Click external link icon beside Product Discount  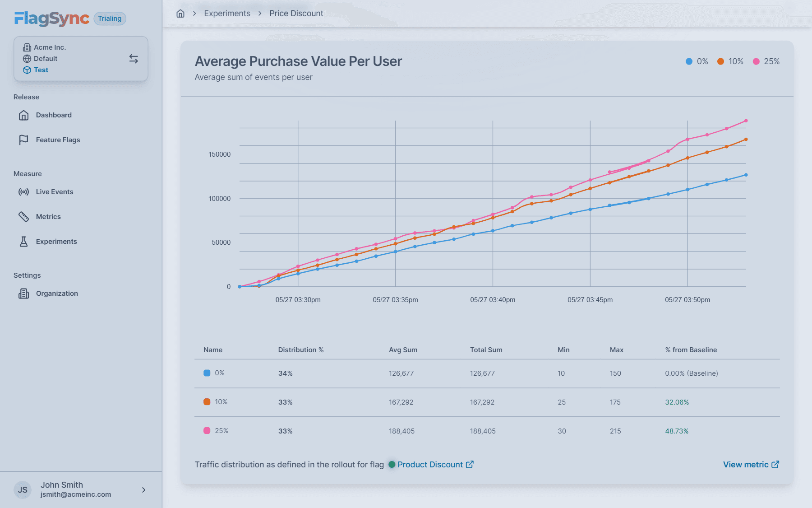[x=470, y=465]
